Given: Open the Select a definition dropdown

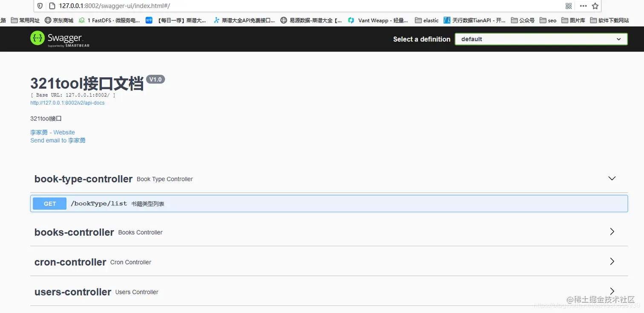Looking at the screenshot, I should [541, 39].
